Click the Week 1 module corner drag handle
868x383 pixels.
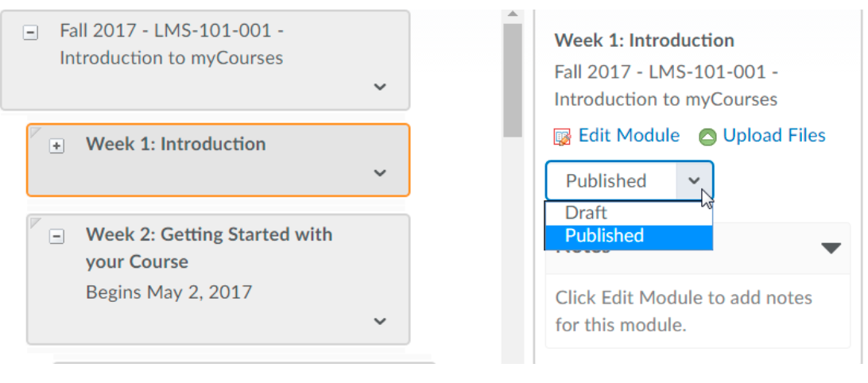pos(33,131)
